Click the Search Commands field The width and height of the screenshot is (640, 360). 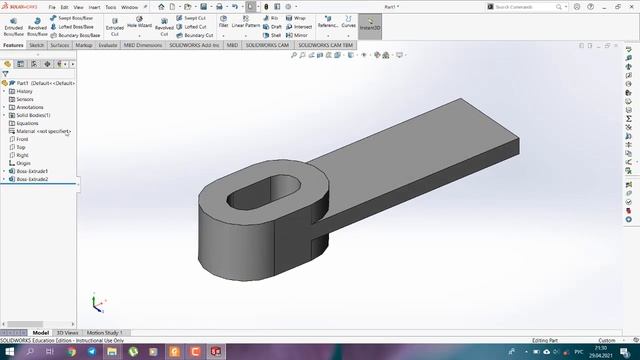coord(524,7)
